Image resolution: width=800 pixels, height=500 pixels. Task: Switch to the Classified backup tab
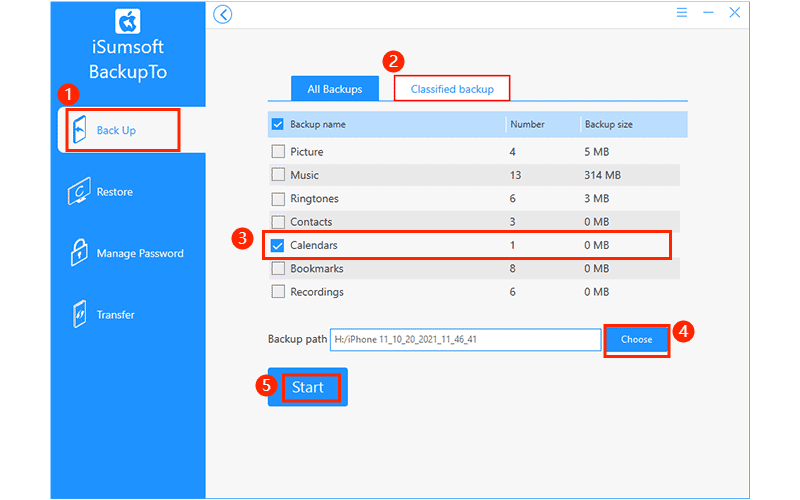(x=452, y=89)
